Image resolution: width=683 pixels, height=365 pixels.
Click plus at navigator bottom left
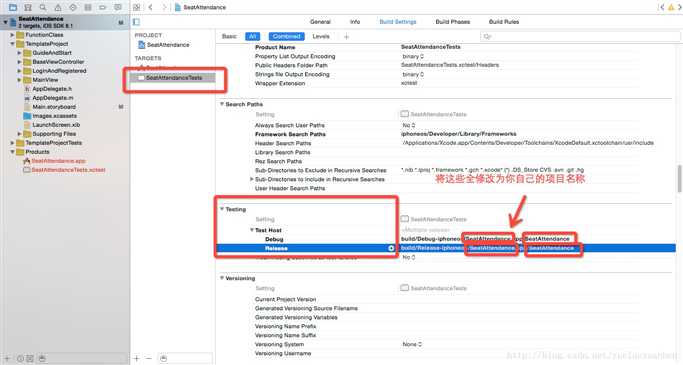7,358
